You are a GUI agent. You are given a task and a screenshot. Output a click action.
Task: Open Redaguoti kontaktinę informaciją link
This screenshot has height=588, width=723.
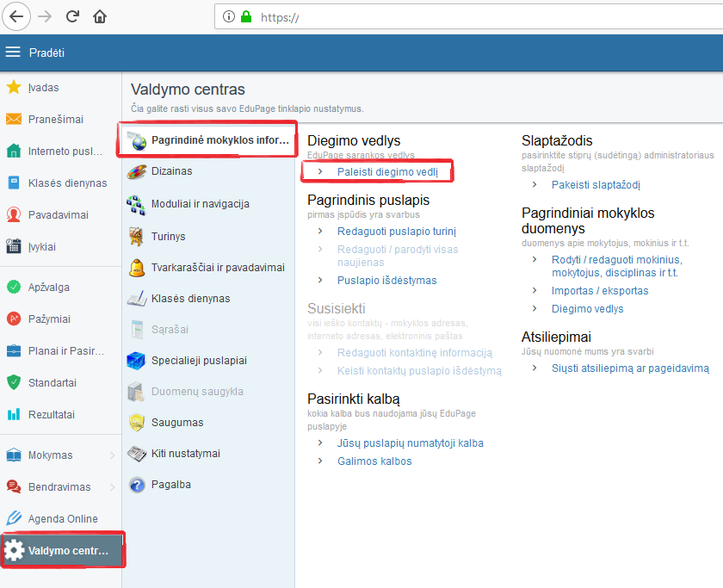pos(415,353)
